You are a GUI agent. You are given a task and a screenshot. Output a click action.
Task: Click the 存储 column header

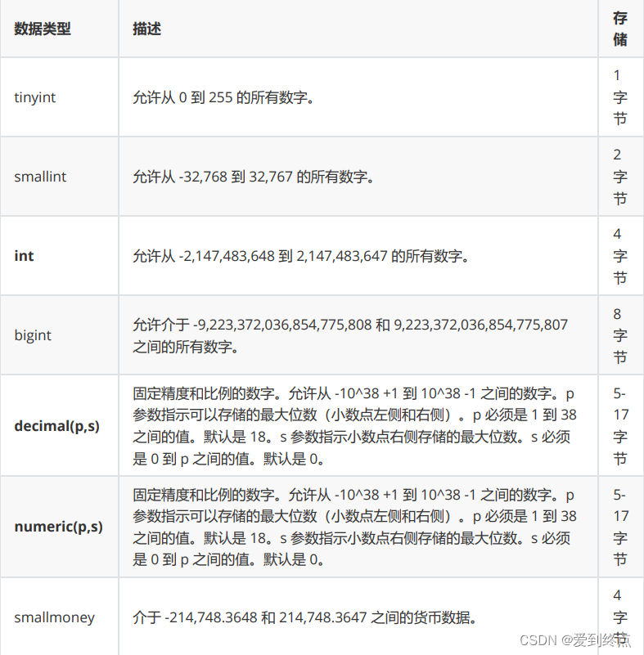click(620, 29)
